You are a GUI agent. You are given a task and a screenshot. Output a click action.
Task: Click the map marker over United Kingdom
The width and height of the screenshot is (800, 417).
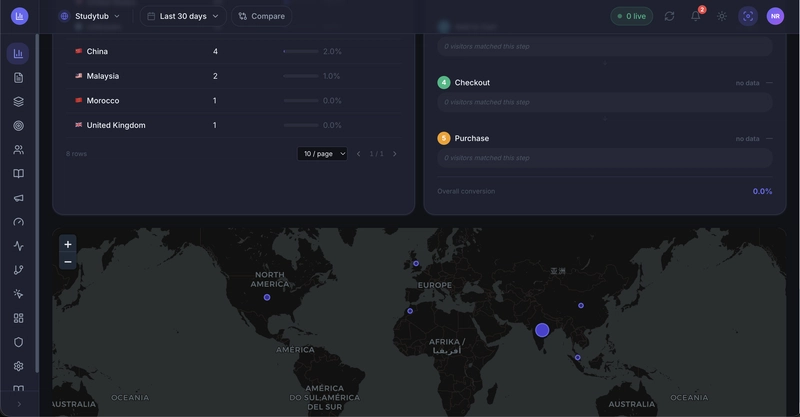click(416, 263)
